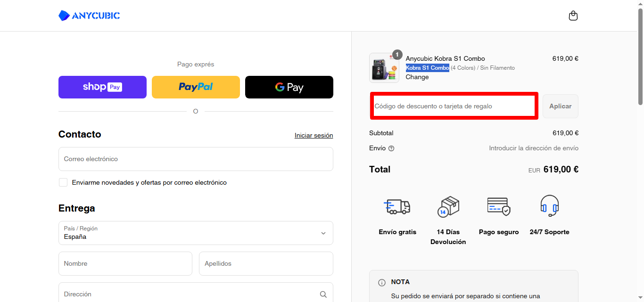Click the País / Región chevron arrow
The width and height of the screenshot is (644, 302).
click(323, 233)
